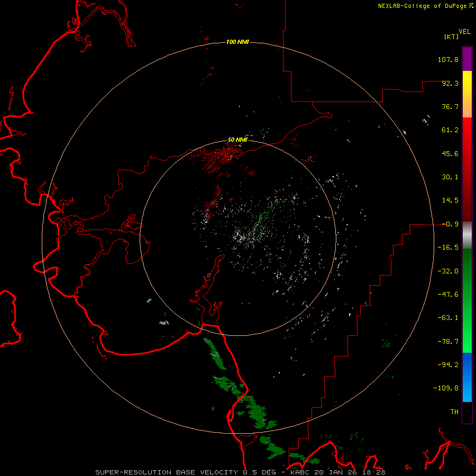This screenshot has width=476, height=476.
Task: Click the -47.6 legend value
Action: 448,295
